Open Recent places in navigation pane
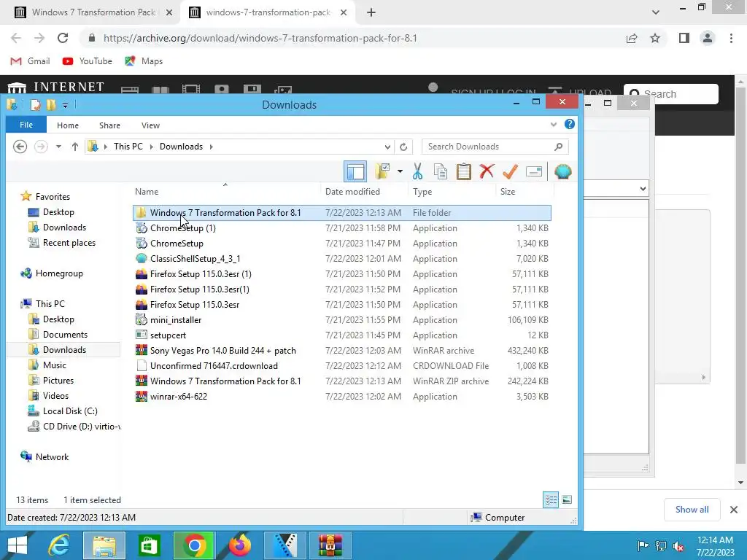Viewport: 747px width, 560px height. (69, 242)
